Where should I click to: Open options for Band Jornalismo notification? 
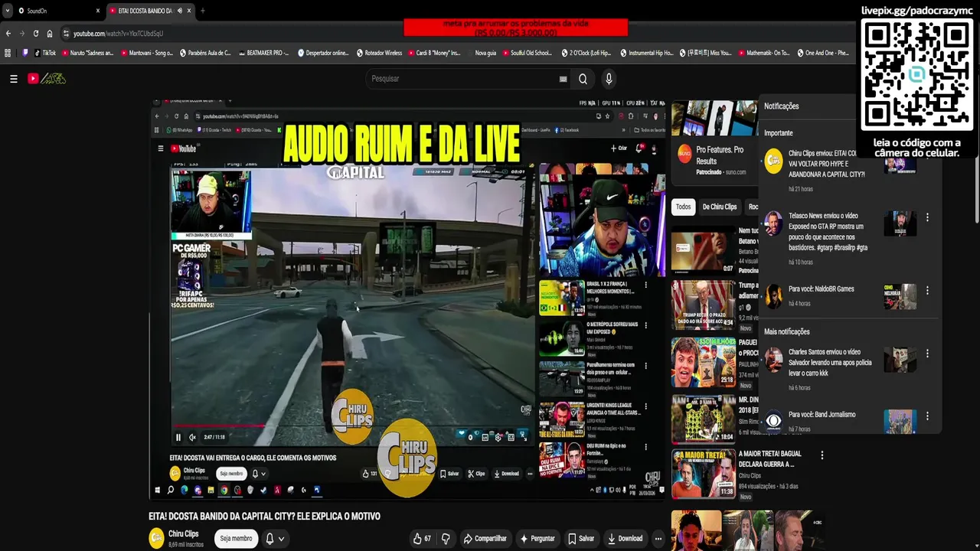[927, 416]
